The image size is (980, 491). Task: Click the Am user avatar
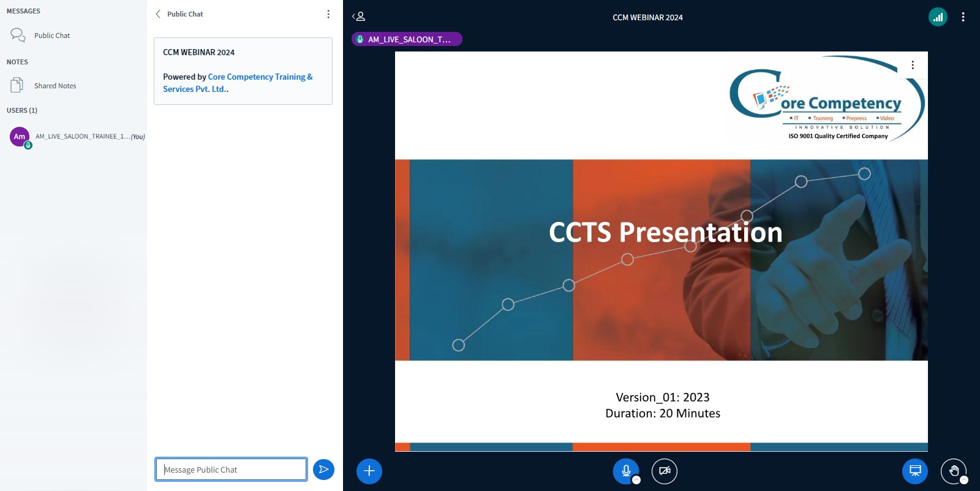pyautogui.click(x=20, y=137)
